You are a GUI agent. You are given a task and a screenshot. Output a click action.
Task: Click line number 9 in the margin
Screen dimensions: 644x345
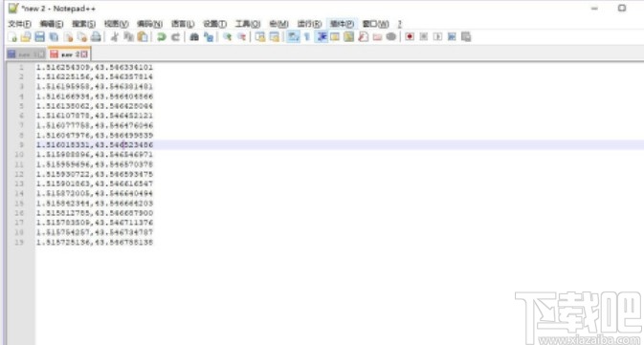[21, 145]
